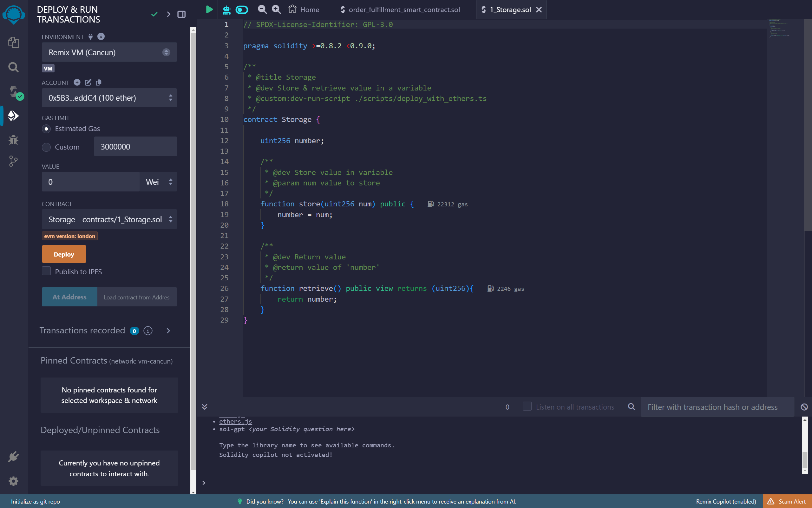Expand Transactions recorded section
The width and height of the screenshot is (812, 508).
tap(168, 331)
